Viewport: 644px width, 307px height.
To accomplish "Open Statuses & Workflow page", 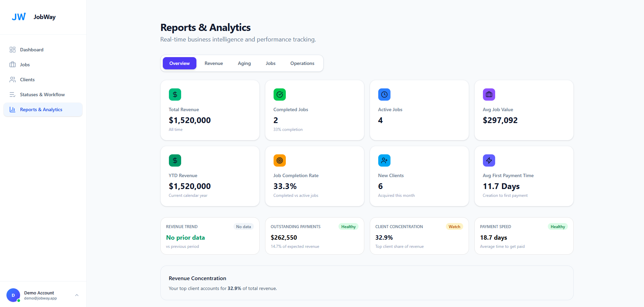I will (42, 95).
